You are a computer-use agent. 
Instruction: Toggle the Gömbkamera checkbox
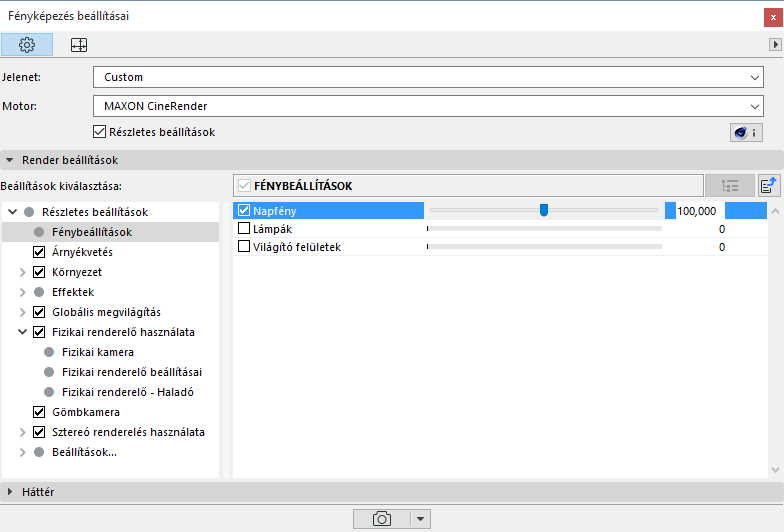click(x=39, y=412)
